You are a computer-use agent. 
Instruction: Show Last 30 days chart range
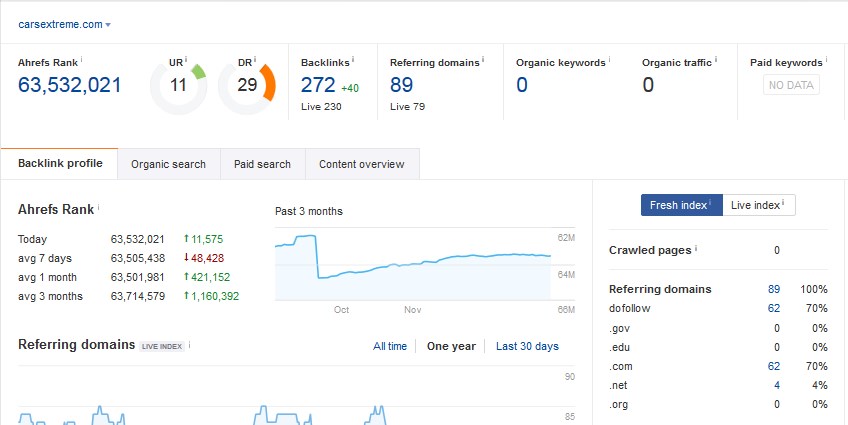[527, 346]
